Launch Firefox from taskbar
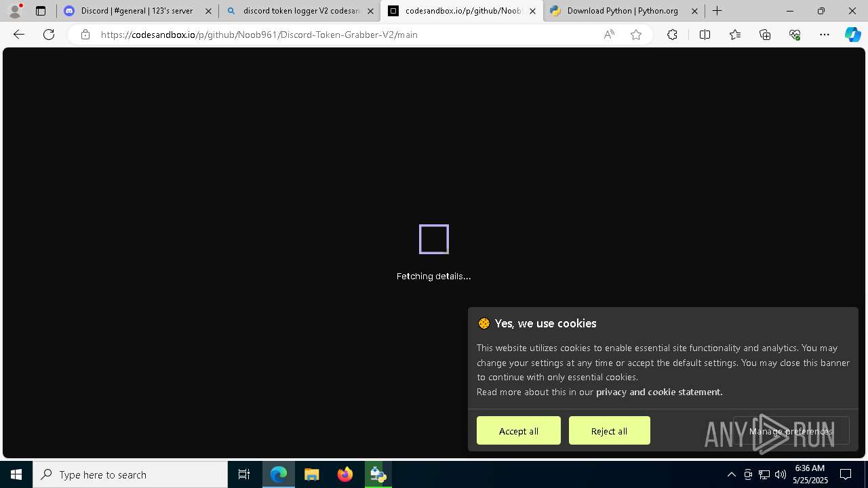Screen dimensions: 868x488 [x=345, y=474]
